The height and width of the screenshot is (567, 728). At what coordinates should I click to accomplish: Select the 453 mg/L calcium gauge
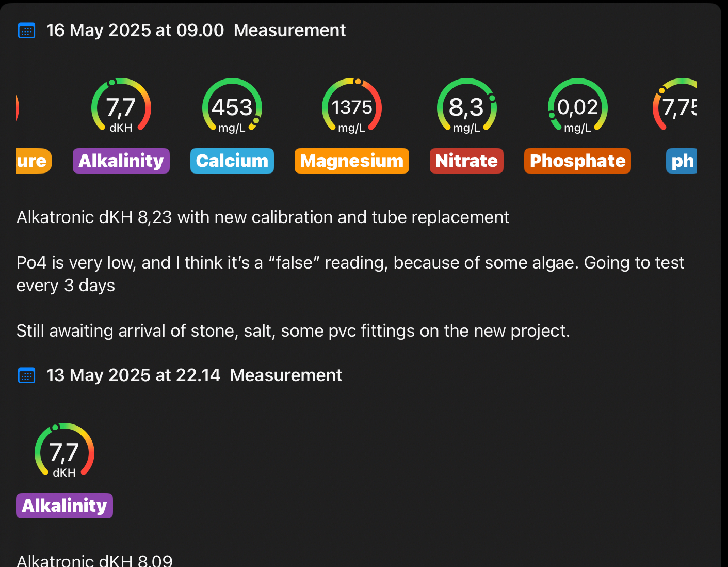tap(232, 107)
